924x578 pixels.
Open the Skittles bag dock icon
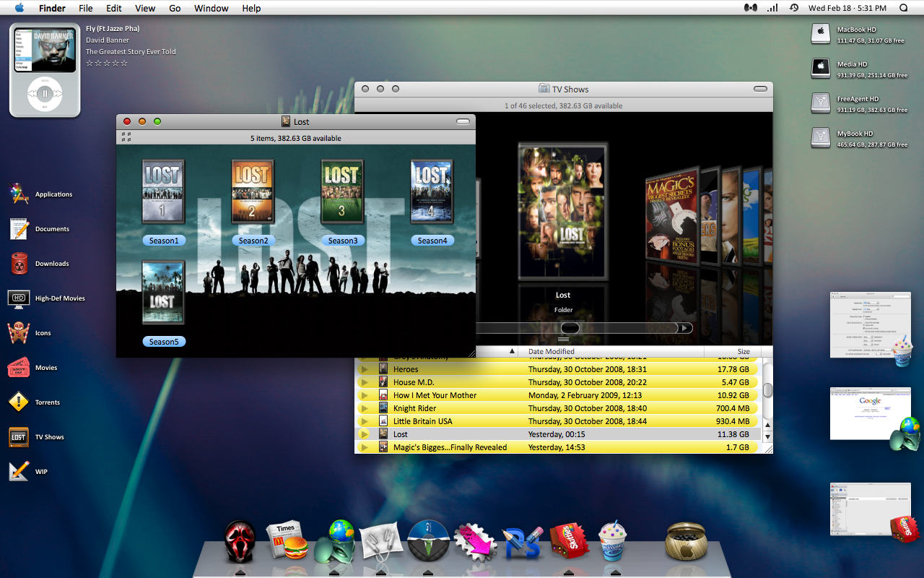pos(569,542)
